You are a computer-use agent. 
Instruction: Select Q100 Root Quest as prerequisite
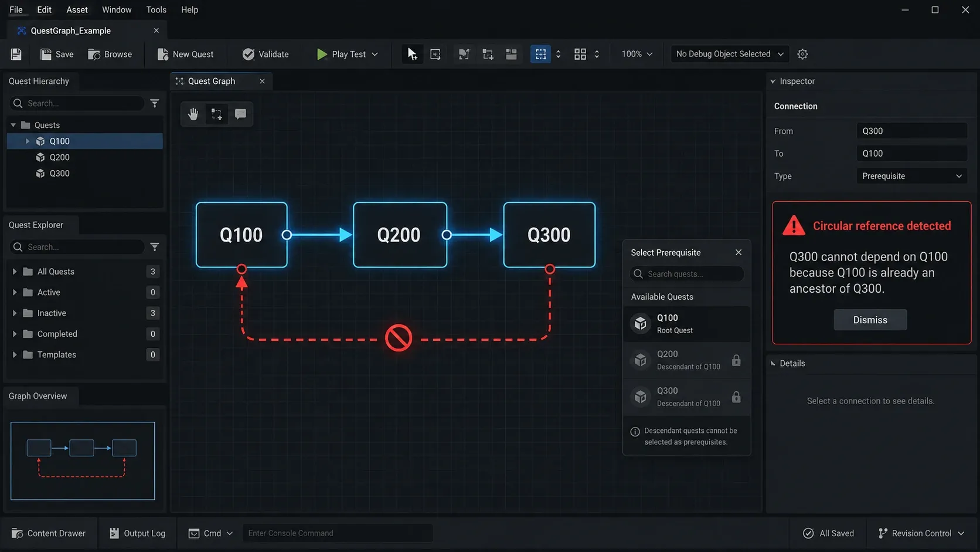click(x=686, y=324)
